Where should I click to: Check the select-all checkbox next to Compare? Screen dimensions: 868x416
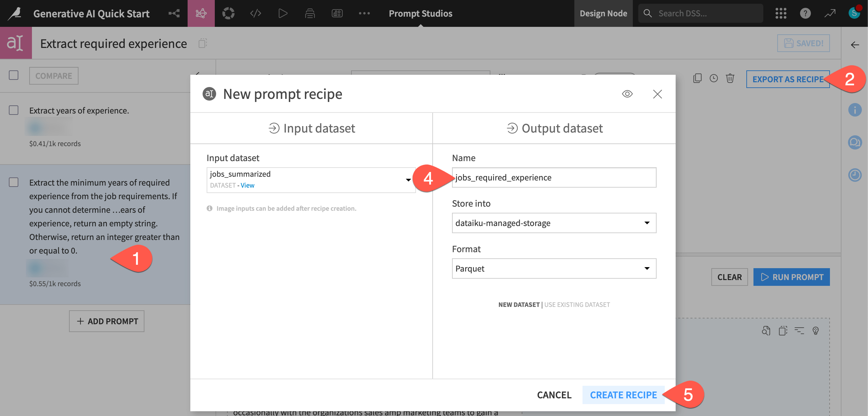(14, 75)
